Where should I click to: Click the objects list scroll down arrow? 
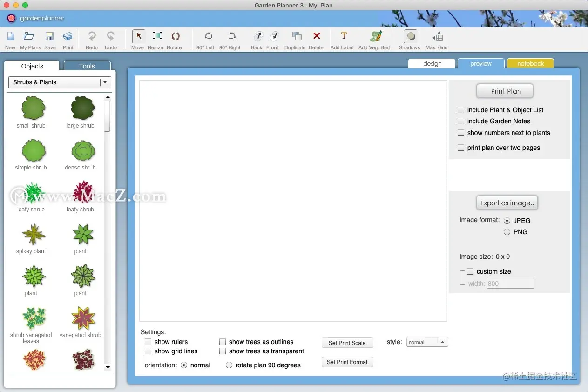(x=108, y=367)
